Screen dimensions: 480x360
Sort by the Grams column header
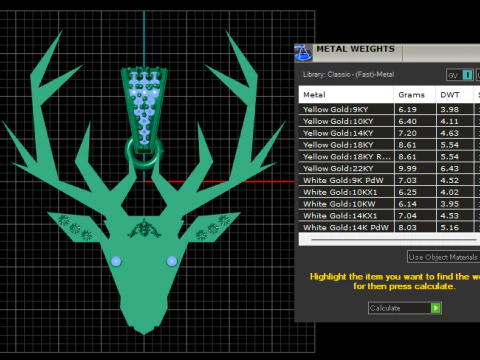[x=415, y=95]
